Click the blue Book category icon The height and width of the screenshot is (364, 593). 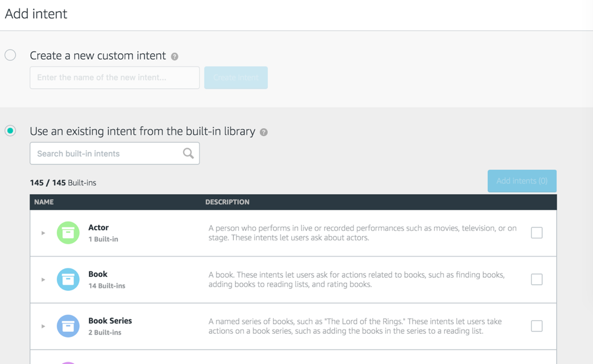(68, 279)
